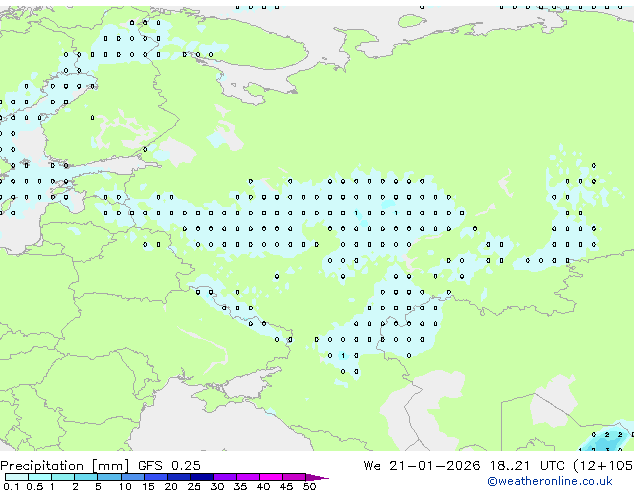Click the 'Precipitation [mm]' map title
Image resolution: width=634 pixels, height=490 pixels.
(x=65, y=466)
